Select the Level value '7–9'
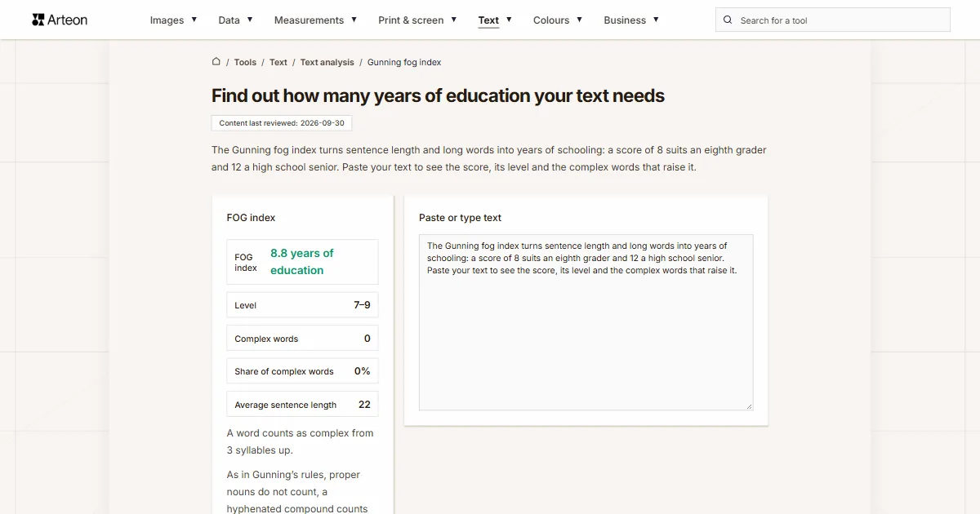The image size is (980, 514). pyautogui.click(x=362, y=305)
